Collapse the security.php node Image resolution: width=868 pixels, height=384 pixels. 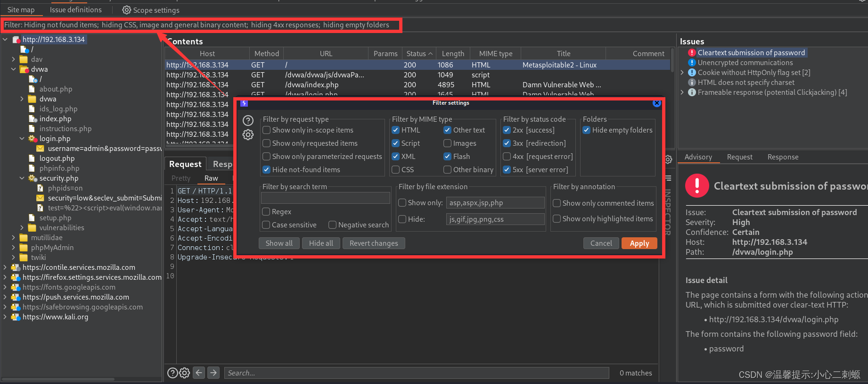pyautogui.click(x=22, y=178)
